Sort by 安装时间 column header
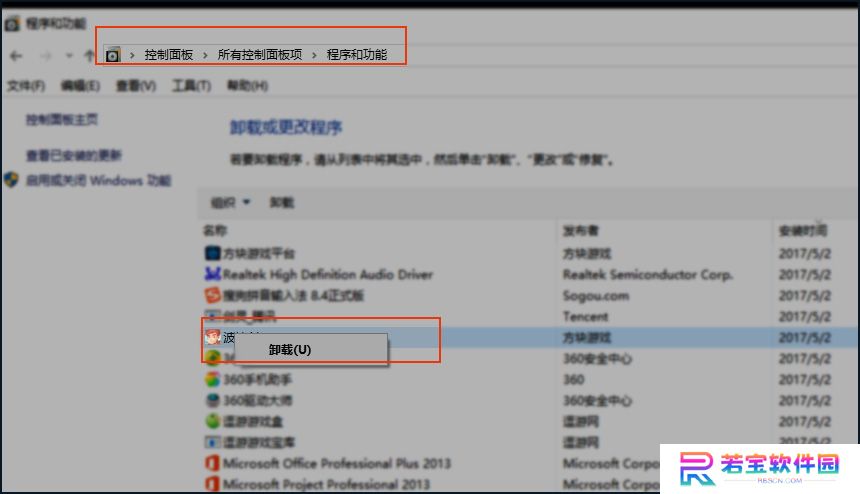Screen dimensions: 860x494 click(x=803, y=230)
